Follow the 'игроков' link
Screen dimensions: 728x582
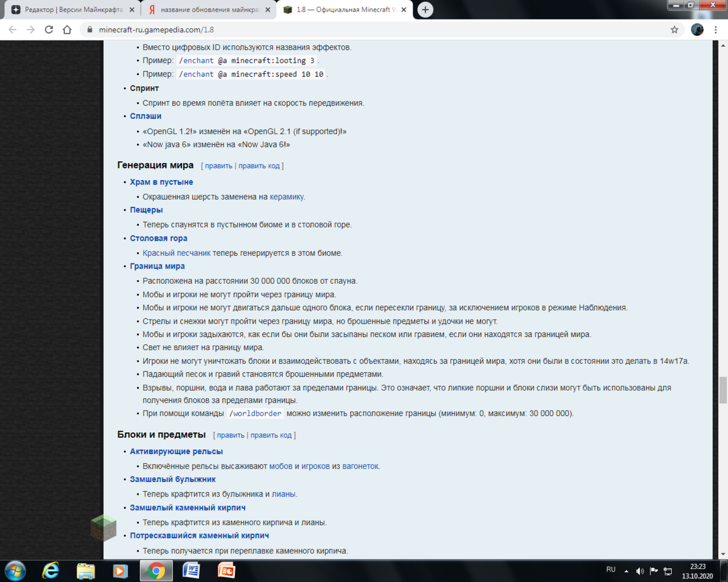[x=315, y=466]
